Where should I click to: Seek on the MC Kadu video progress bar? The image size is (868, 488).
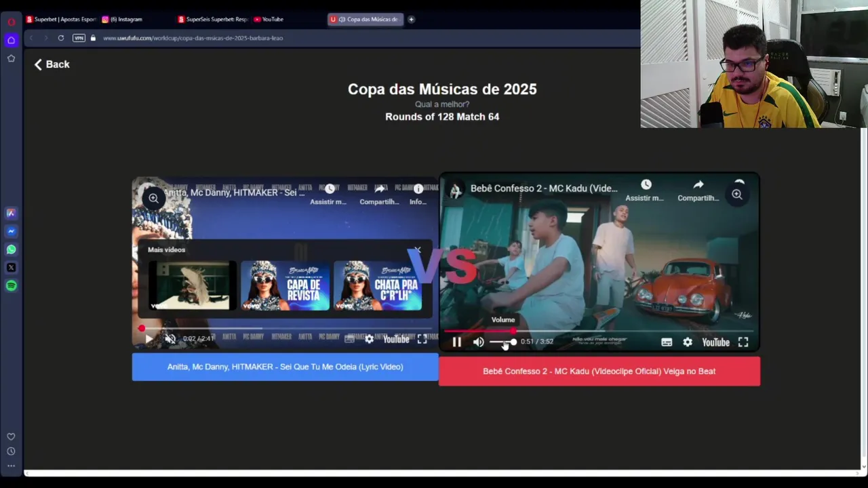(599, 331)
